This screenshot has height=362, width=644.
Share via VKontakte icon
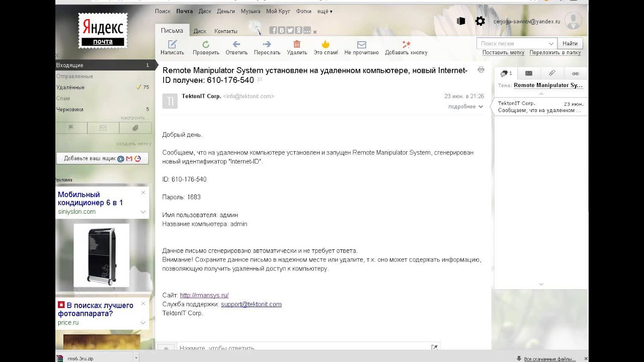tap(282, 30)
